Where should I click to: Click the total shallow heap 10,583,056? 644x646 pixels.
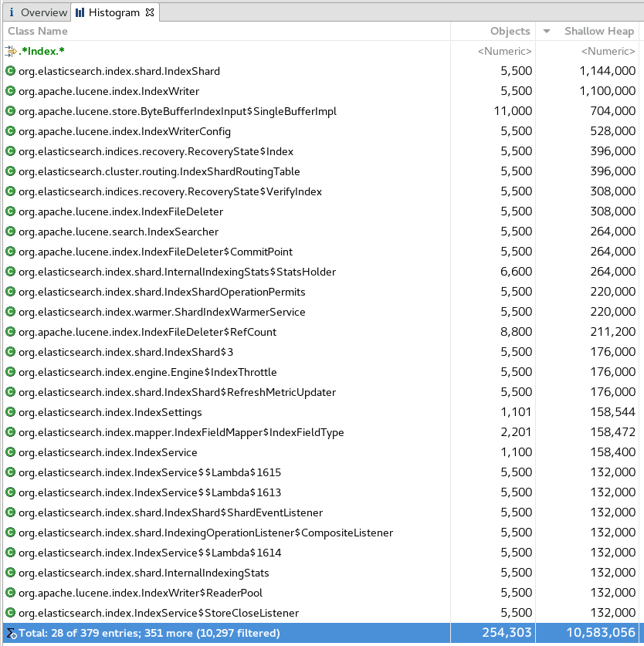601,633
